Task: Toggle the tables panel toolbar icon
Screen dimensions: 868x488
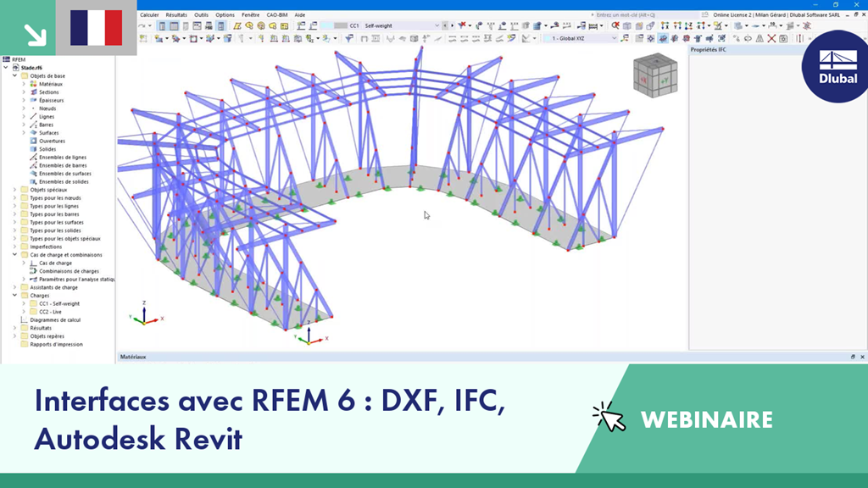Action: pyautogui.click(x=174, y=26)
